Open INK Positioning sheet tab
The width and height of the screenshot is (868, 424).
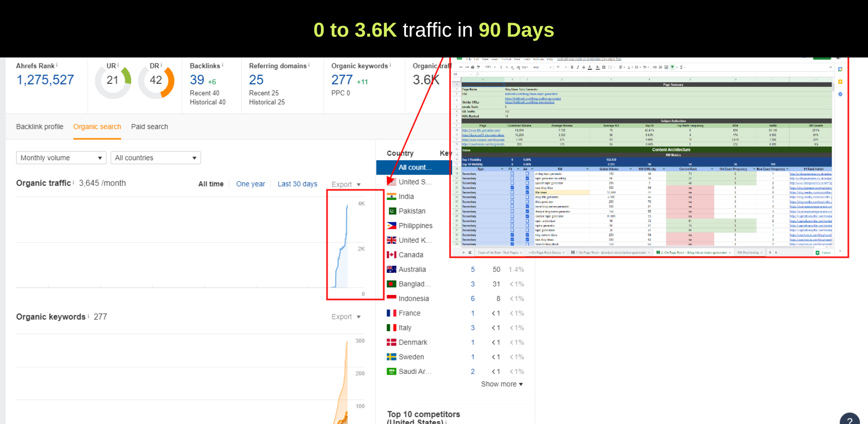[750, 252]
